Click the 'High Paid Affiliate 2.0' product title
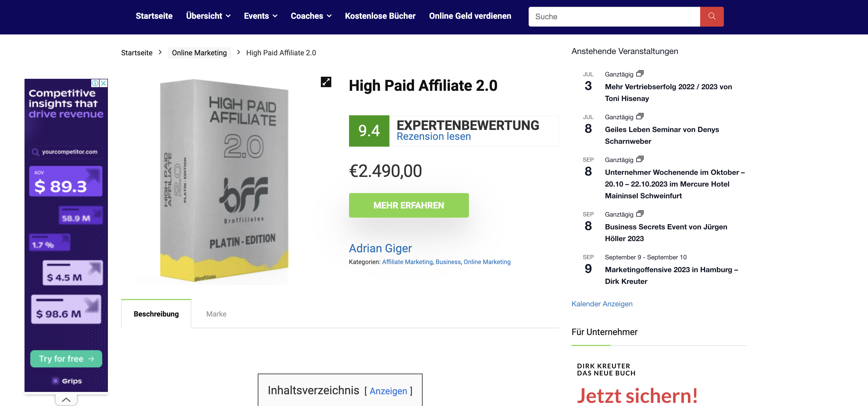Image resolution: width=868 pixels, height=406 pixels. tap(423, 86)
